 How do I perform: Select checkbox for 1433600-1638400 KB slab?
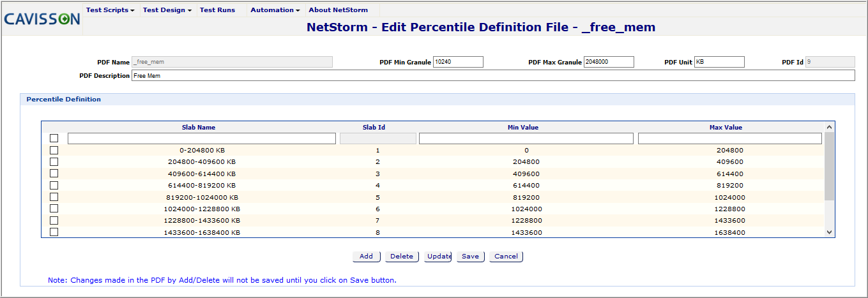click(x=54, y=232)
